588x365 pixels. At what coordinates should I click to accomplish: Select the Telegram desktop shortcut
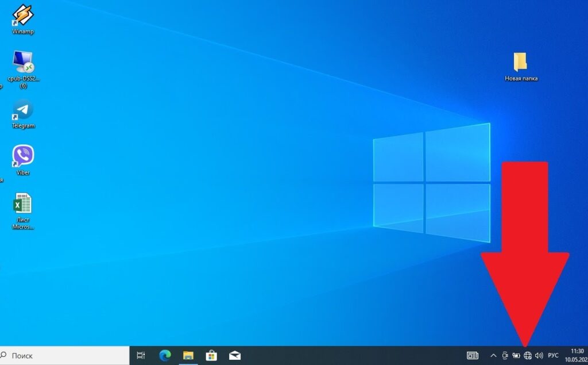pos(23,114)
